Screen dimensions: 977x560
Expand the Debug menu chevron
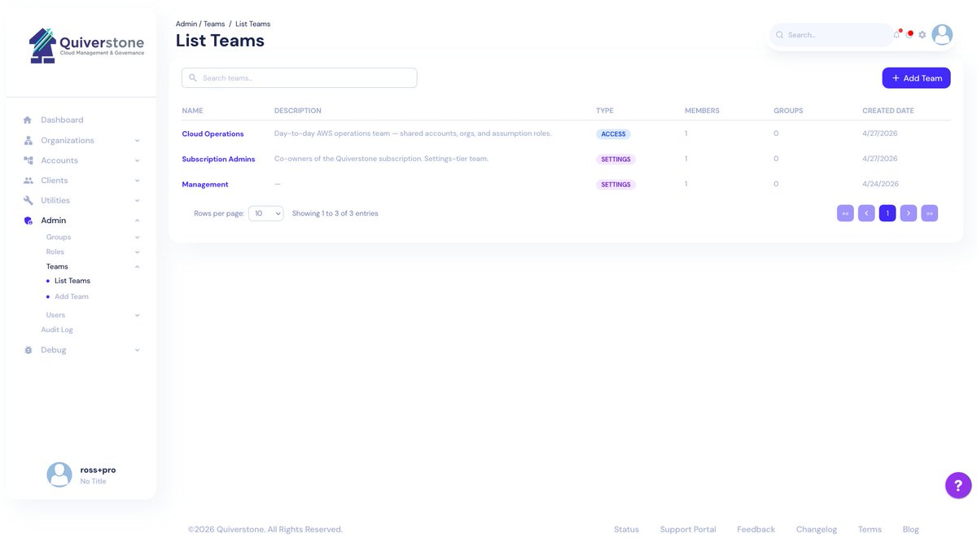(x=137, y=350)
